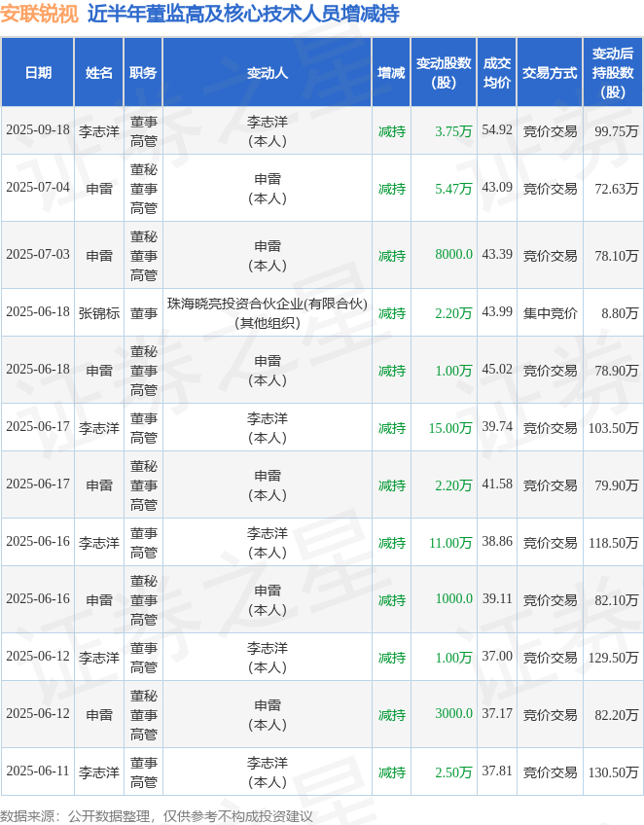Screen dimensions: 644x825
Task: Click the 130.50万 holdings cell
Action: pos(613,771)
